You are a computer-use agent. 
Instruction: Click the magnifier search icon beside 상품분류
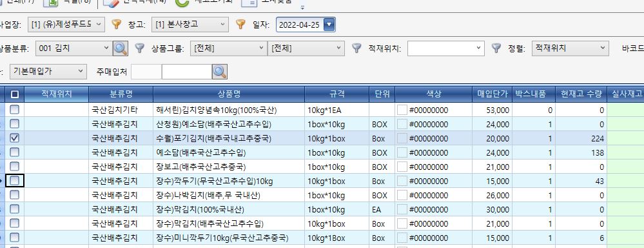click(121, 48)
